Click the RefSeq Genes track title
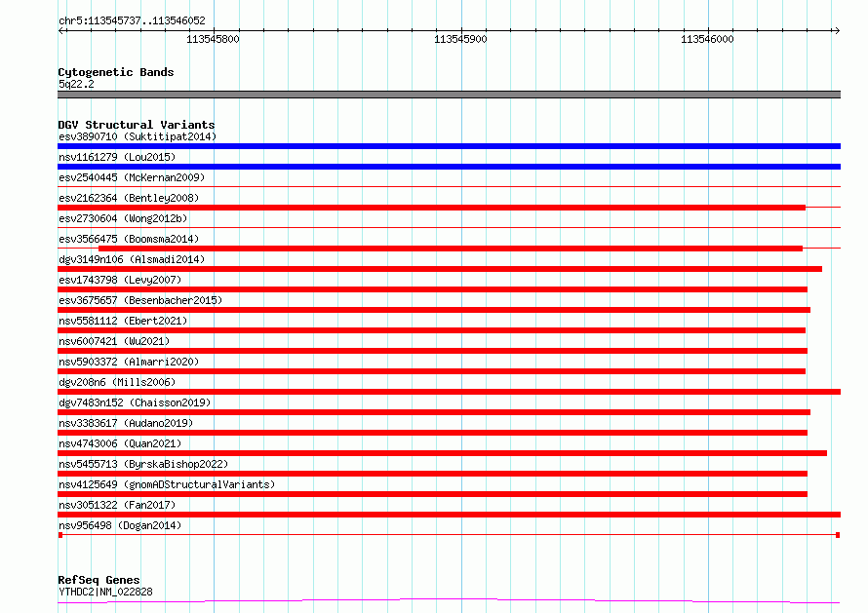The width and height of the screenshot is (868, 613). [99, 580]
